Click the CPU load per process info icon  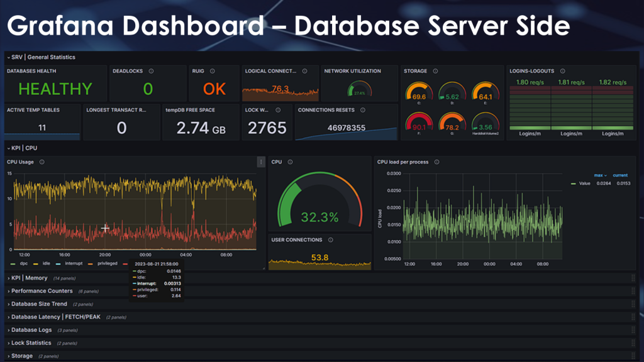pyautogui.click(x=436, y=162)
